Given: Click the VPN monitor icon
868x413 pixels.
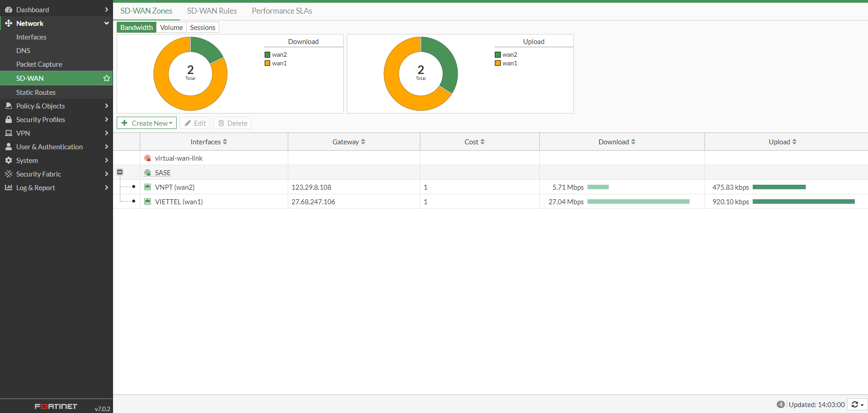Looking at the screenshot, I should pyautogui.click(x=9, y=133).
